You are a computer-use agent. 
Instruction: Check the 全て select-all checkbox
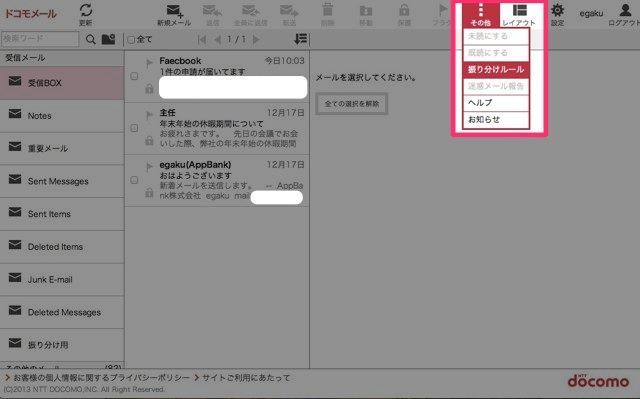131,40
